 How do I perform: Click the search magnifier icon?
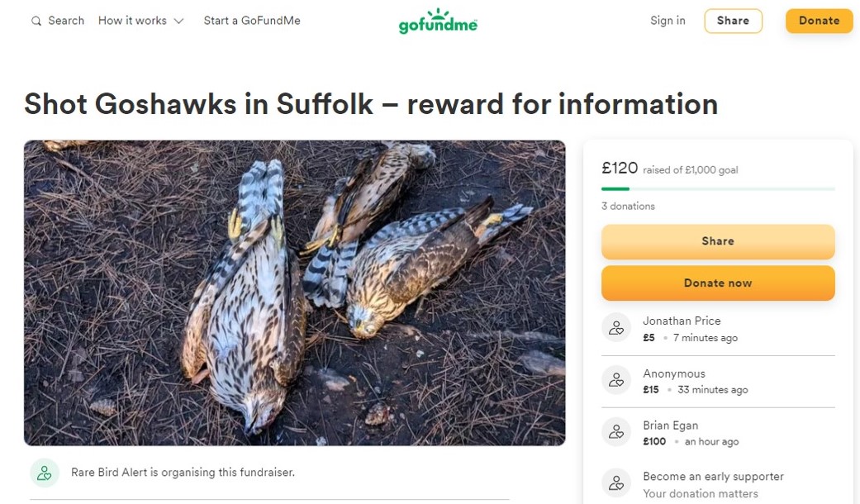click(36, 21)
